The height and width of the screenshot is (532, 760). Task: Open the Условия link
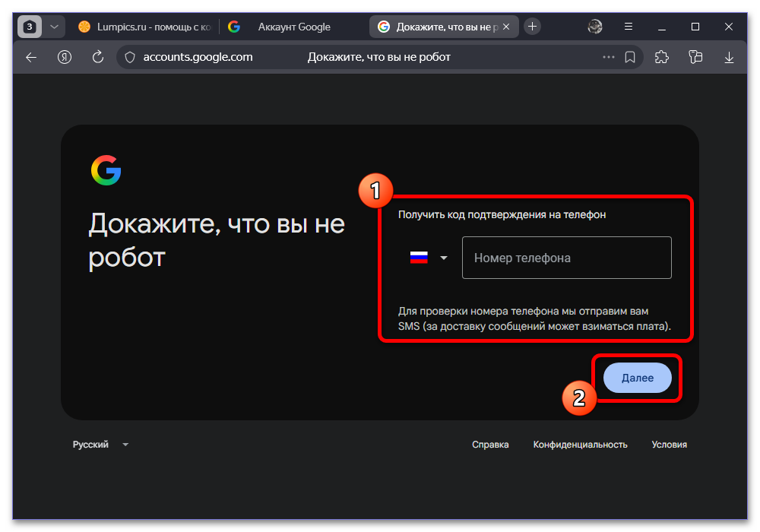[669, 445]
